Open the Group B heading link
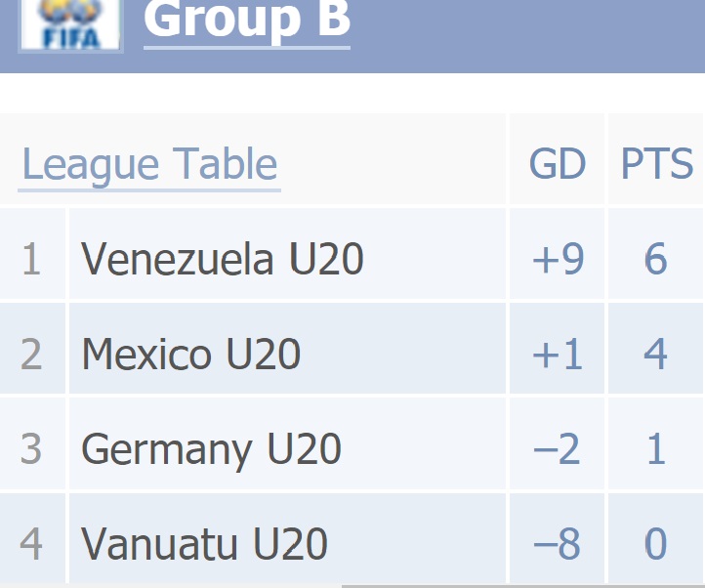 coord(247,21)
